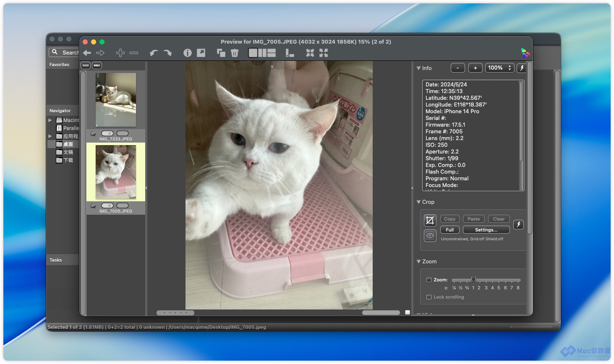Click the plus icon in the toolbar

coord(120,53)
